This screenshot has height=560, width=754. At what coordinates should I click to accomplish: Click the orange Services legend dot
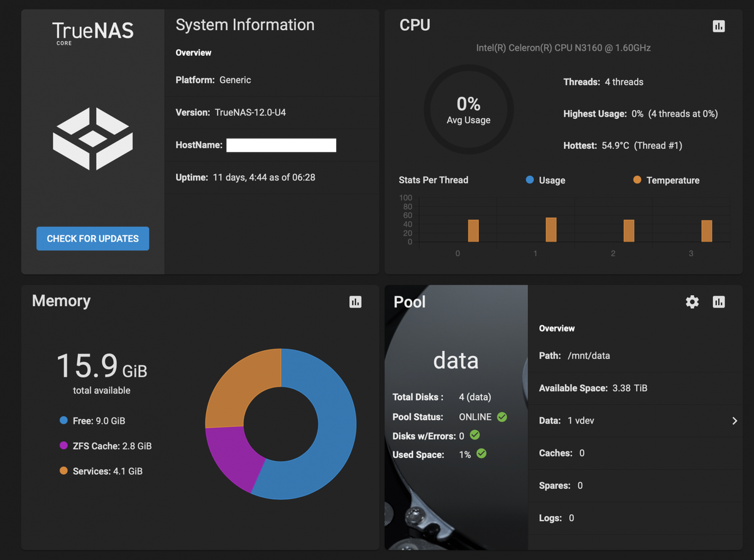tap(63, 471)
